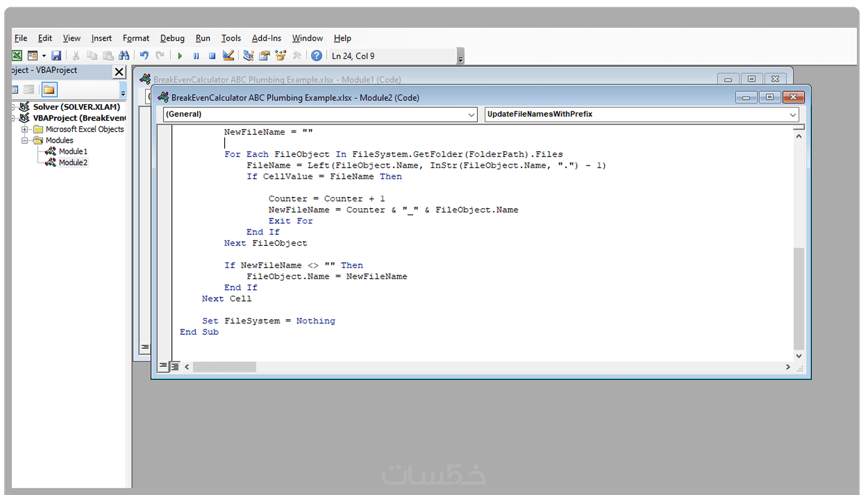This screenshot has height=495, width=868.
Task: Open Find using the binoculars icon
Action: 124,55
